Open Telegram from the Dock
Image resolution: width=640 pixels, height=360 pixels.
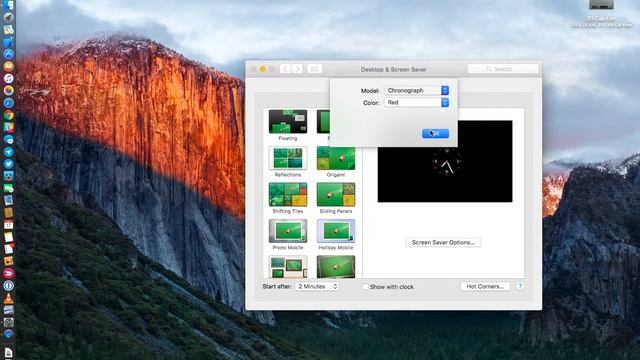pos(9,152)
